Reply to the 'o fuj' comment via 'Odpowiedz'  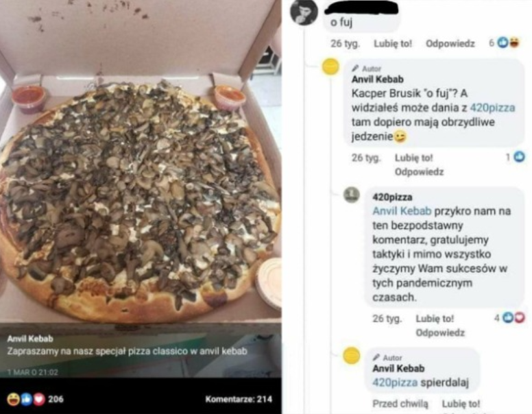click(x=450, y=43)
